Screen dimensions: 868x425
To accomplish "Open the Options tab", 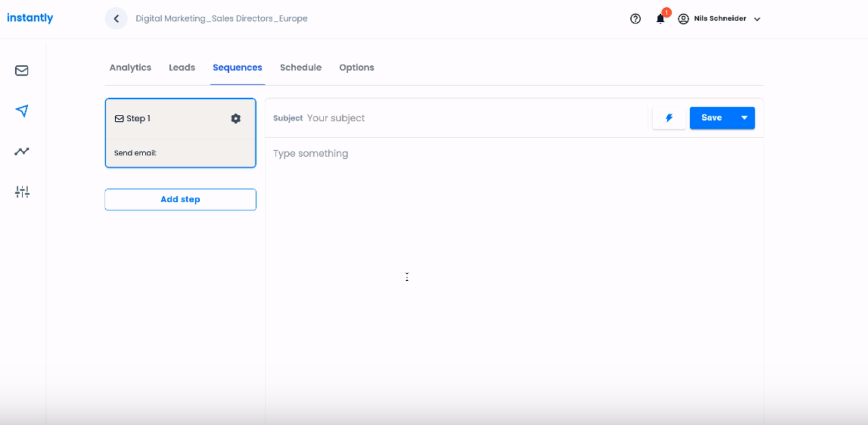I will click(x=356, y=68).
